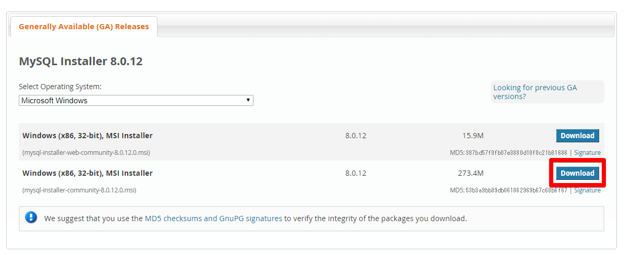Click the mysql-installer-community-8.0.12.0.msi filename
644x255 pixels.
click(79, 190)
